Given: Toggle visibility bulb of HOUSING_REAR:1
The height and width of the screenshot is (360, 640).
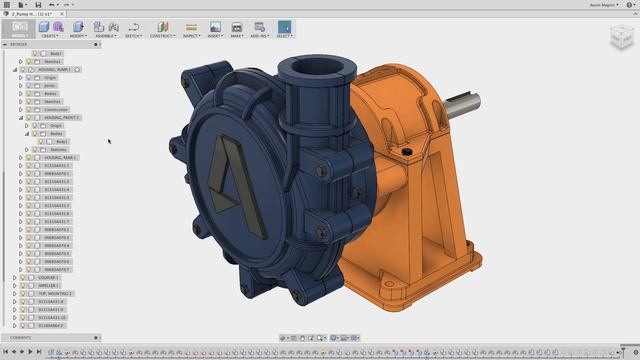Looking at the screenshot, I should (x=29, y=158).
